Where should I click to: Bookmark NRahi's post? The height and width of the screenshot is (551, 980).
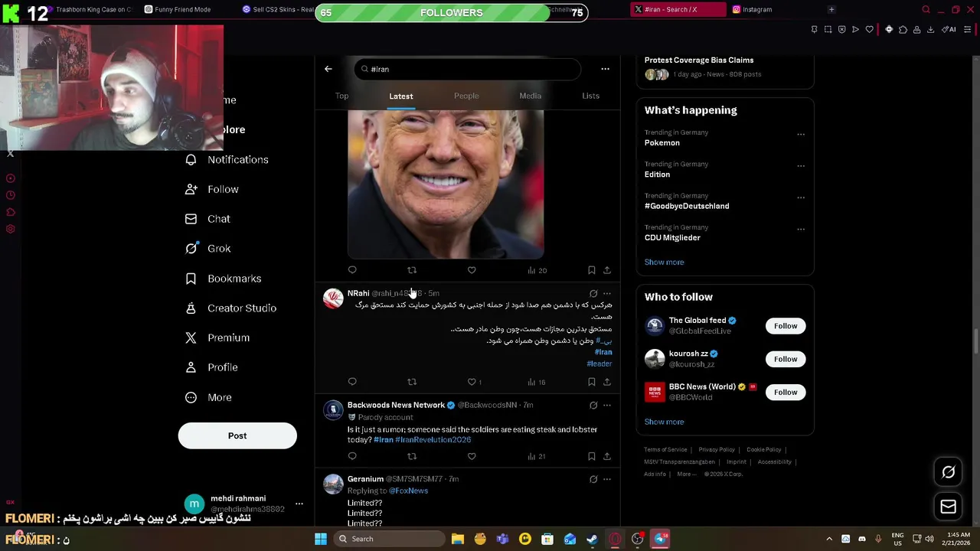pyautogui.click(x=591, y=381)
